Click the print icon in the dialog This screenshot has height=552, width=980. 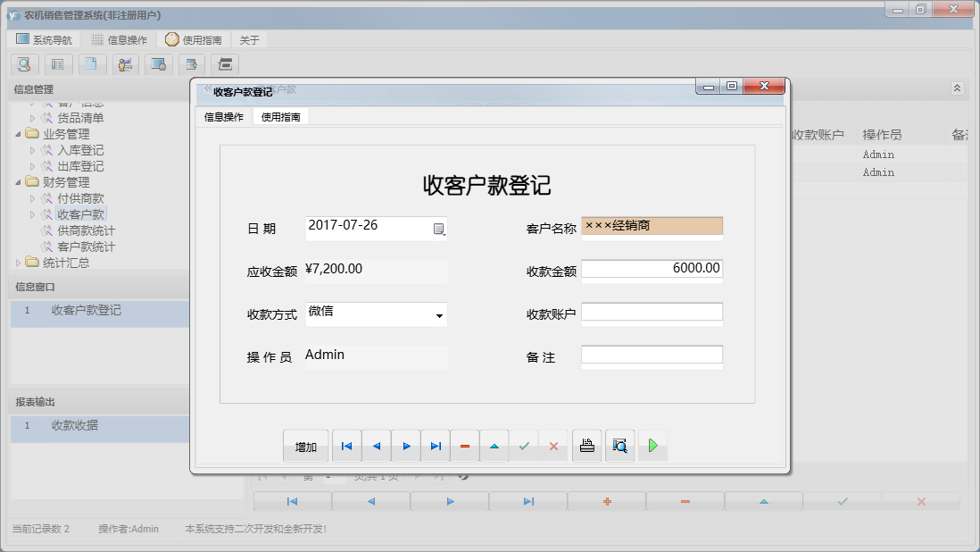click(586, 445)
